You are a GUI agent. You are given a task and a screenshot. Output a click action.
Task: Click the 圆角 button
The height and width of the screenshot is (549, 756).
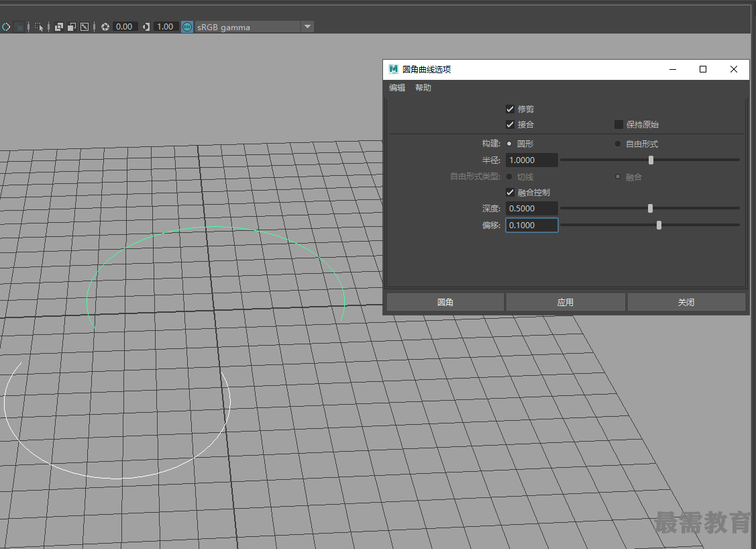click(445, 302)
